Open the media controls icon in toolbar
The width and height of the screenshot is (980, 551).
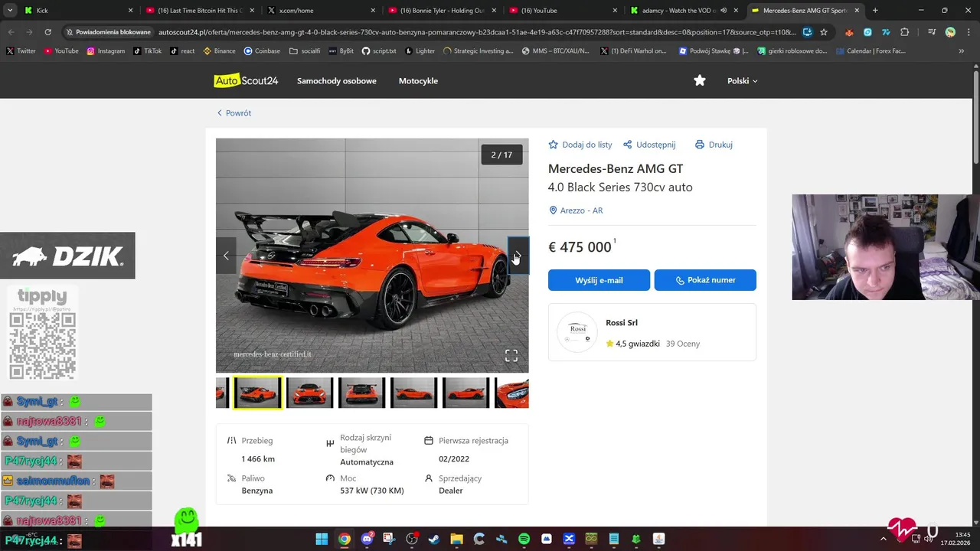coord(931,32)
